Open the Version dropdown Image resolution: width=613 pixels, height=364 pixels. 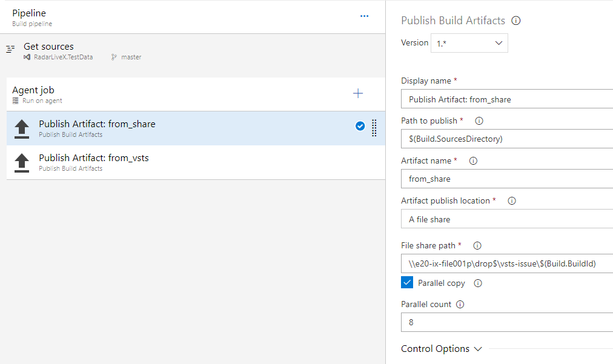(469, 43)
